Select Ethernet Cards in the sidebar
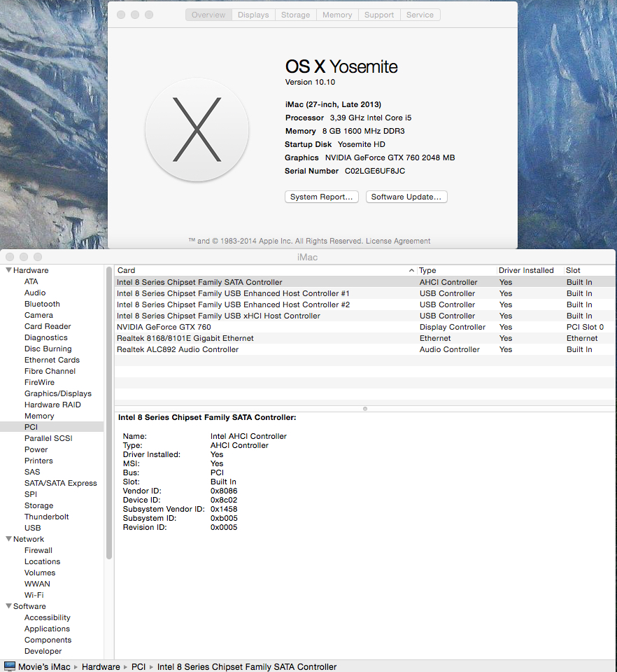The height and width of the screenshot is (672, 617). [x=52, y=360]
